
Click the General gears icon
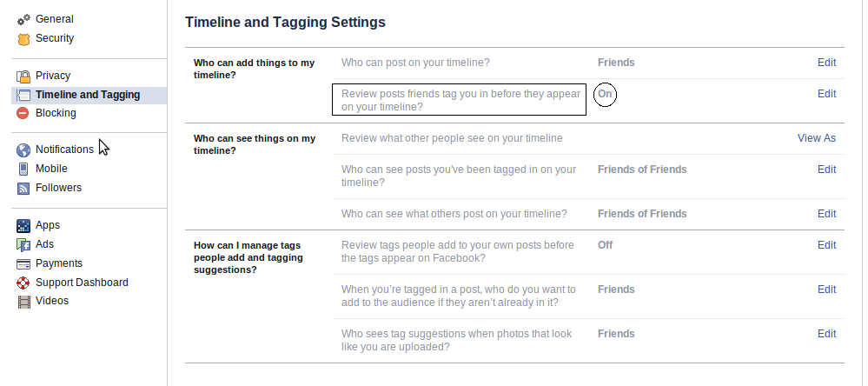23,19
